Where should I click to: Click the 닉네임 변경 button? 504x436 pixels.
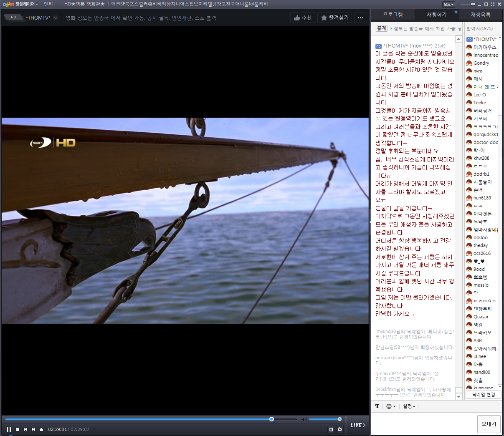tap(484, 395)
